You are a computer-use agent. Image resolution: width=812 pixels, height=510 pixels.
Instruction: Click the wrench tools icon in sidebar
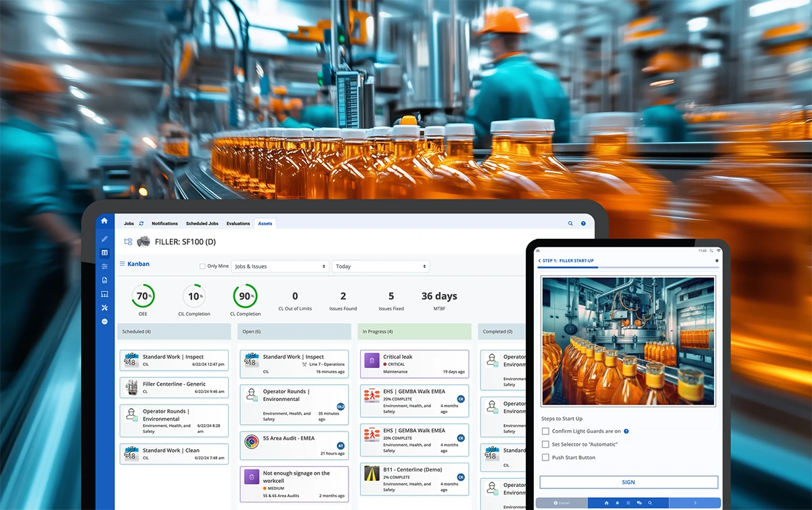[104, 308]
